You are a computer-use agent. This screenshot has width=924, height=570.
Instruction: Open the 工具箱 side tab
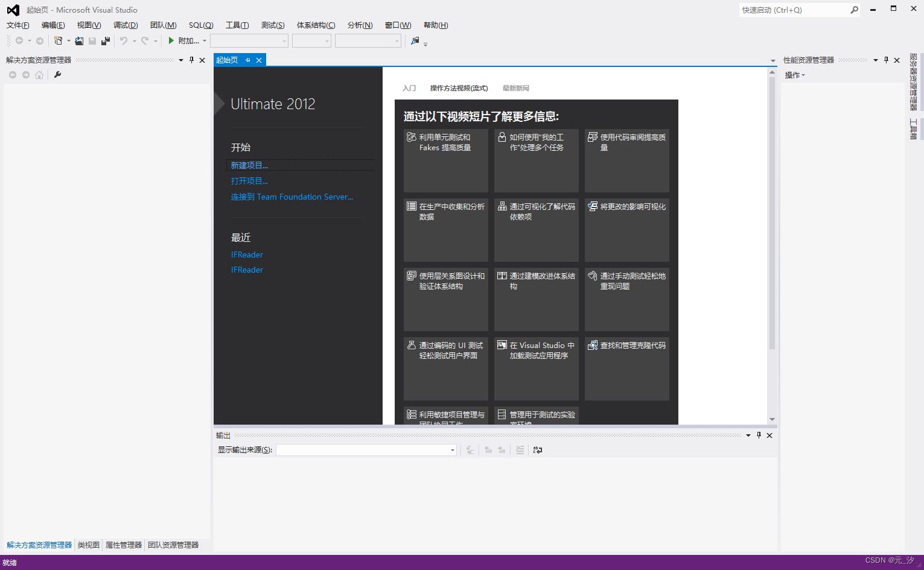click(x=913, y=129)
